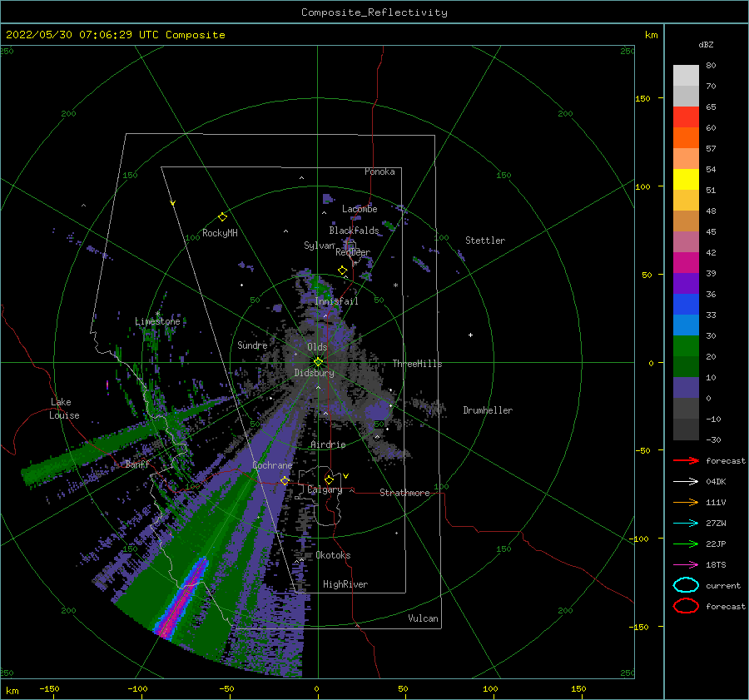749x700 pixels.
Task: Click the Ponoka city label
Action: (379, 171)
